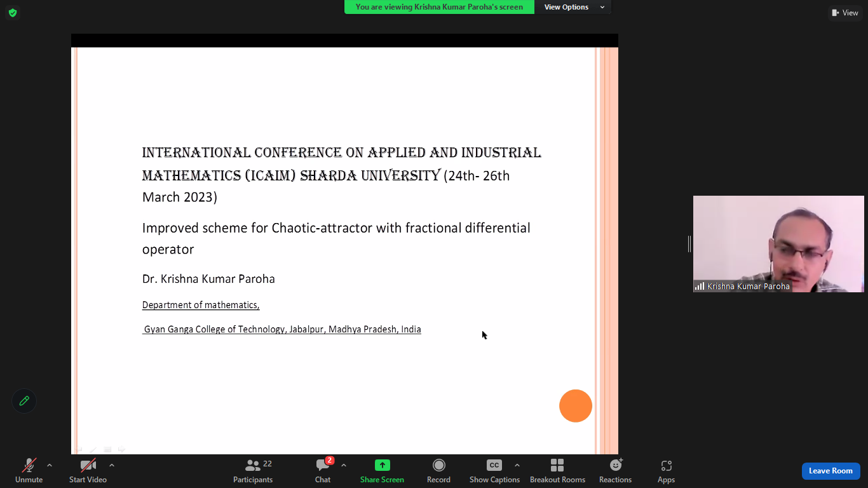The height and width of the screenshot is (488, 868).
Task: Click the green encryption shield icon
Action: tap(13, 13)
